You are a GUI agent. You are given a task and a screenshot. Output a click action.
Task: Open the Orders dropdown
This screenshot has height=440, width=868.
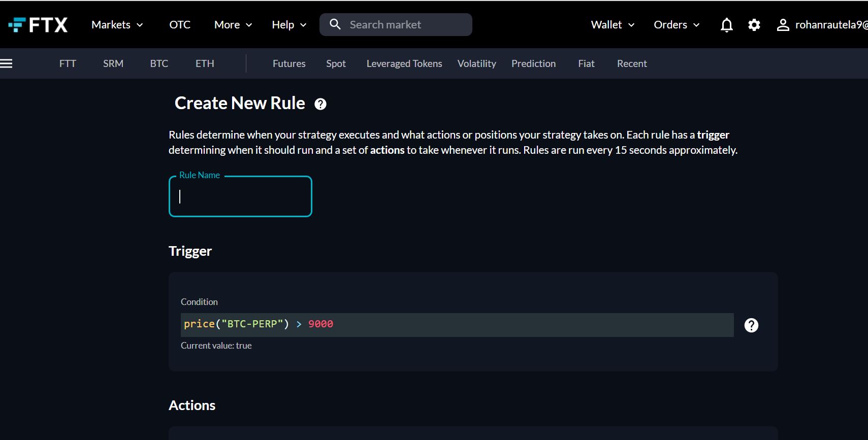[x=677, y=25]
